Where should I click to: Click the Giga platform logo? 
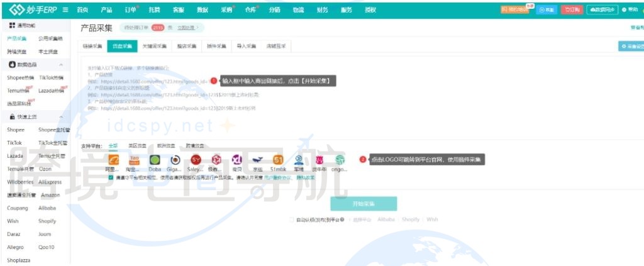pyautogui.click(x=175, y=160)
